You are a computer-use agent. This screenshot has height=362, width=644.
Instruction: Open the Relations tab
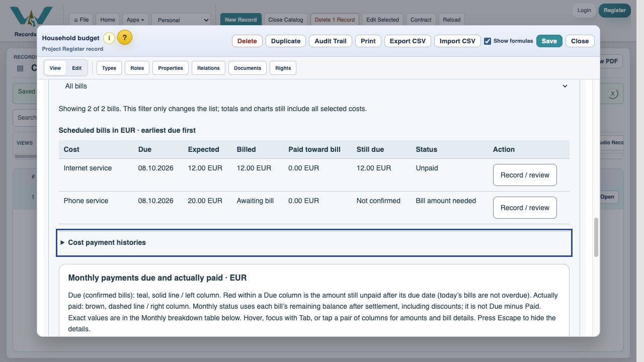tap(208, 68)
